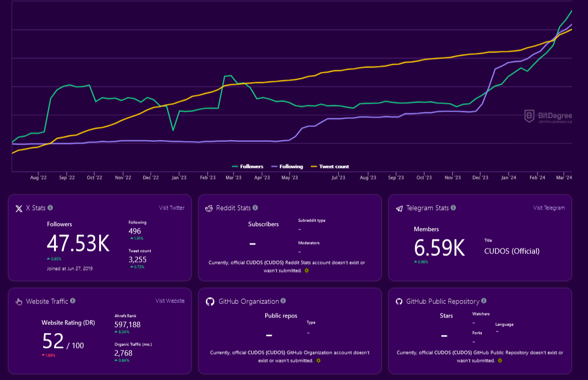Image resolution: width=588 pixels, height=380 pixels.
Task: Click the Website Rating value 52
Action: click(53, 341)
